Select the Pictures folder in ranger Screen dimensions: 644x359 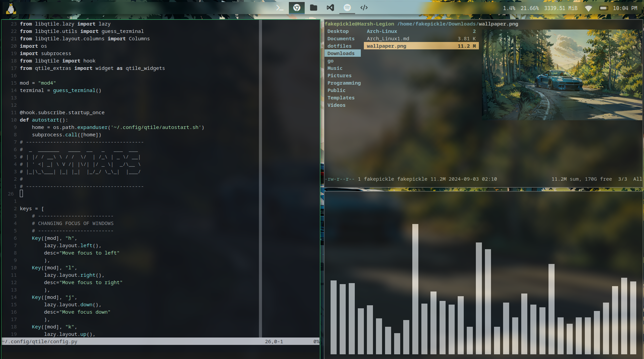pos(339,76)
